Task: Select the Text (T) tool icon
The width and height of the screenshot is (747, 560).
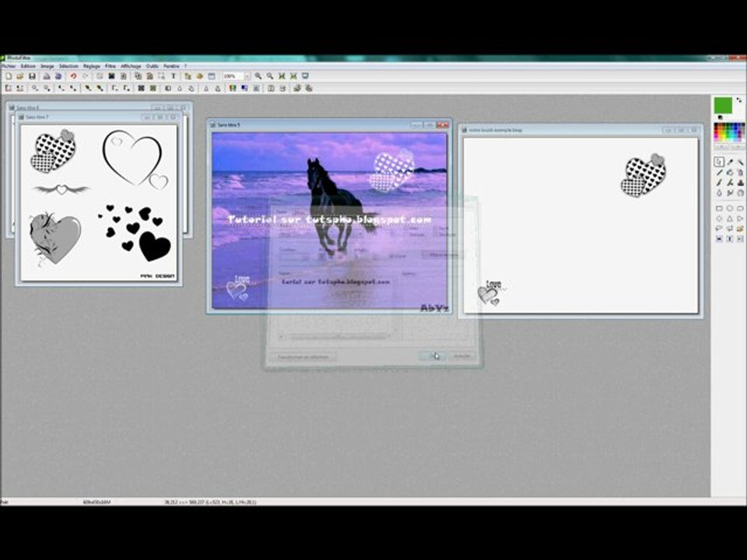Action: (174, 76)
